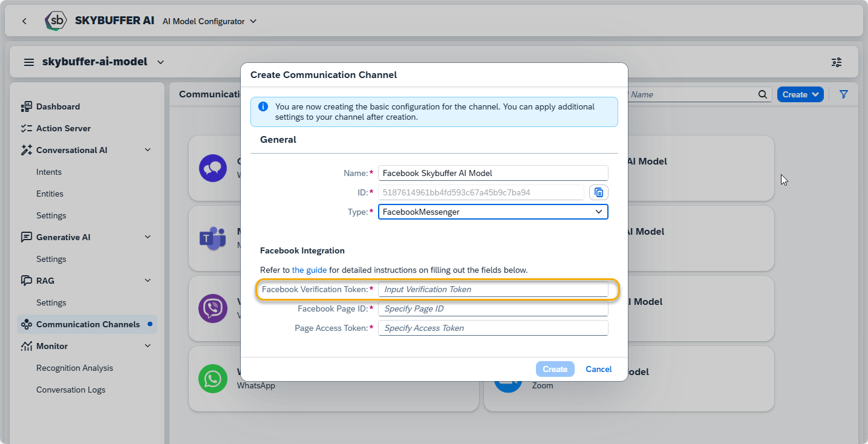Select Communication Channels in the sidebar
This screenshot has width=868, height=444.
(x=88, y=324)
